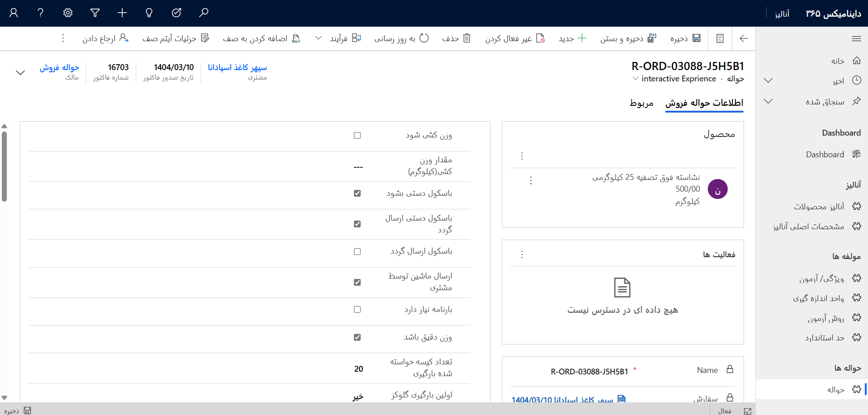Click the lightbulb assistant icon

[149, 13]
